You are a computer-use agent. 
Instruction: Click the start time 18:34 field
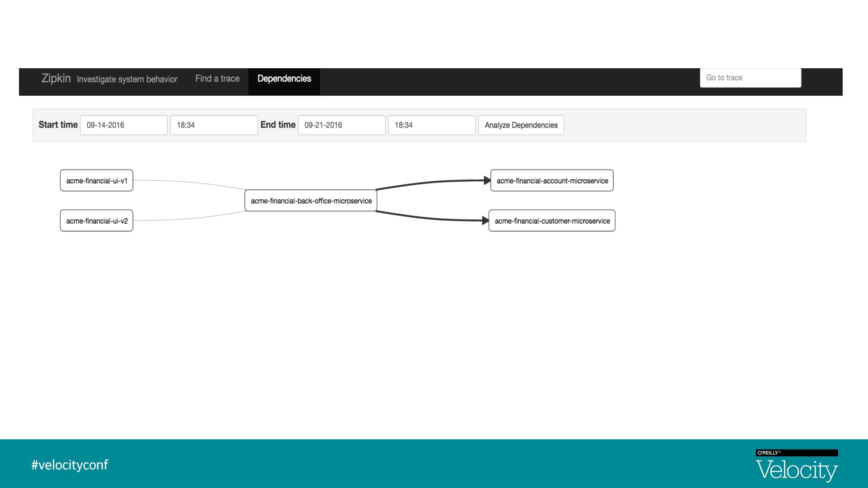click(213, 125)
